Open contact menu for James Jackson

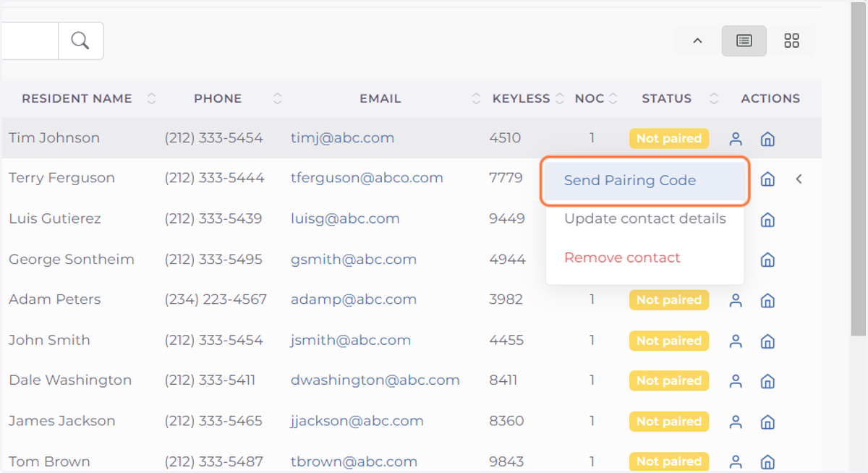tap(736, 422)
